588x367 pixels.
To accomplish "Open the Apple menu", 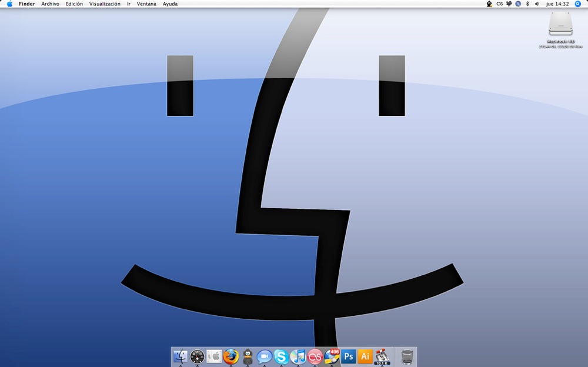I will tap(9, 4).
